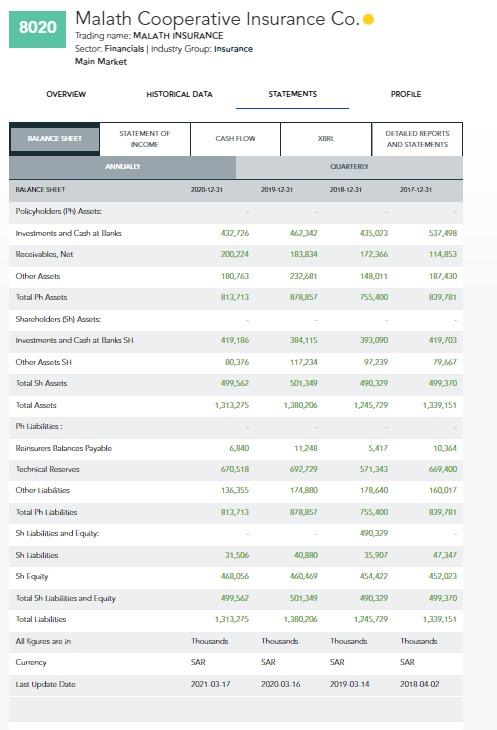497x730 pixels.
Task: Click Total Sh Liabilities and Equity label
Action: click(66, 598)
